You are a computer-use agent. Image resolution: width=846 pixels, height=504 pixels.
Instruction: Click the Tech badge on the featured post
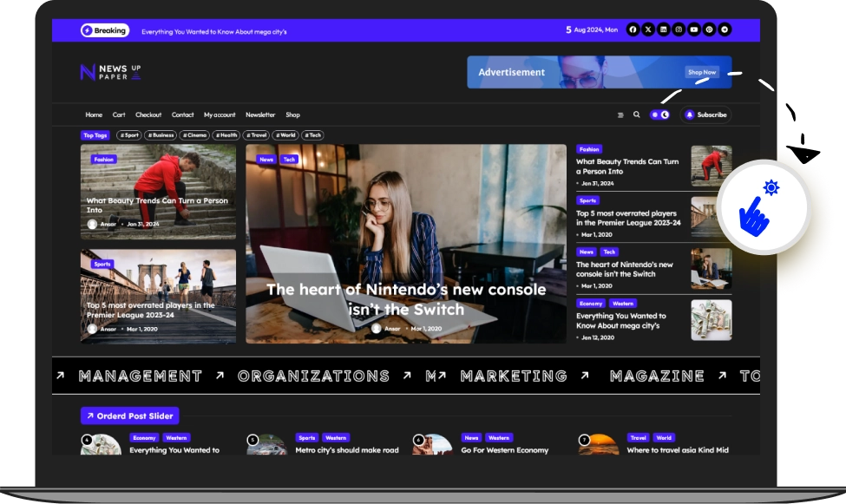(289, 160)
